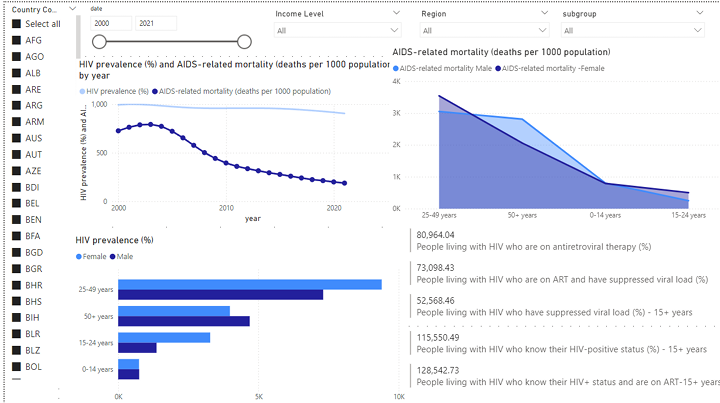Open the Region All dropdown
The height and width of the screenshot is (403, 720).
[484, 30]
